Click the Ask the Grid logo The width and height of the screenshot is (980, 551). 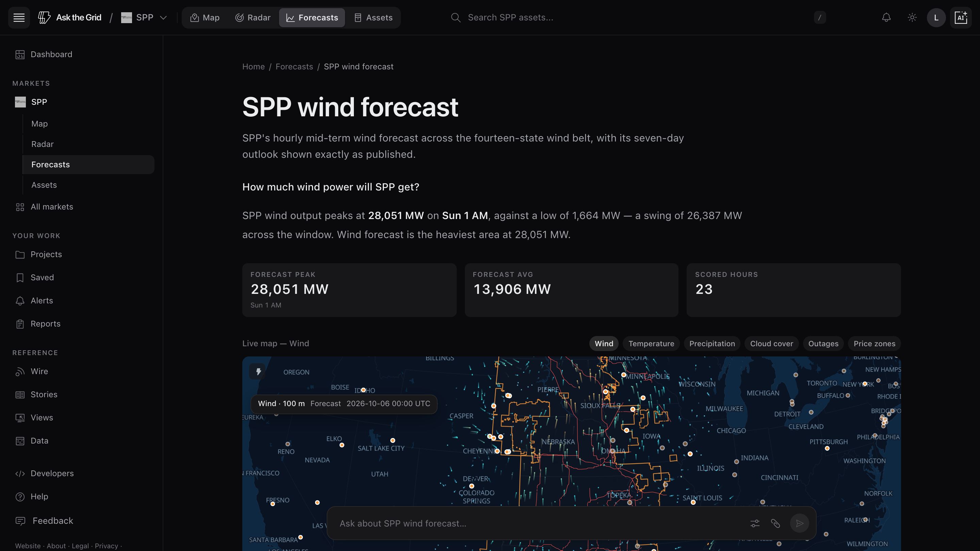point(70,17)
